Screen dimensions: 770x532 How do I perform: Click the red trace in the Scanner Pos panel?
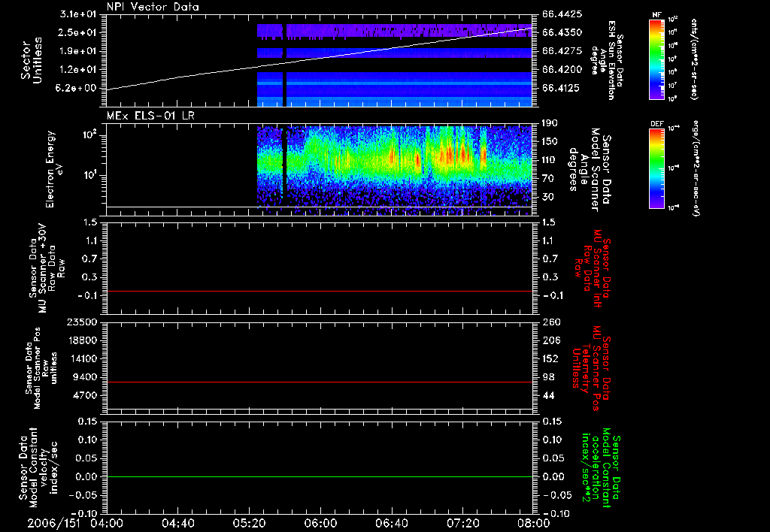click(320, 382)
